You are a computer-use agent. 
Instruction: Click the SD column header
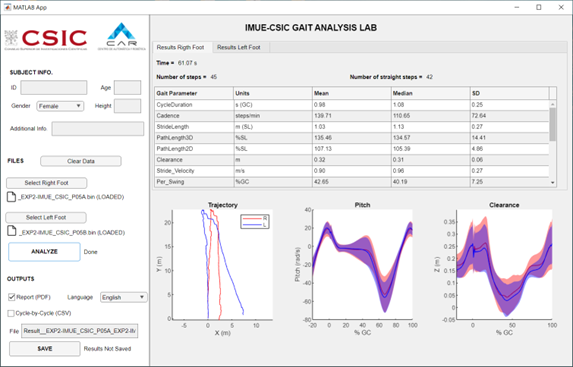[x=510, y=93]
